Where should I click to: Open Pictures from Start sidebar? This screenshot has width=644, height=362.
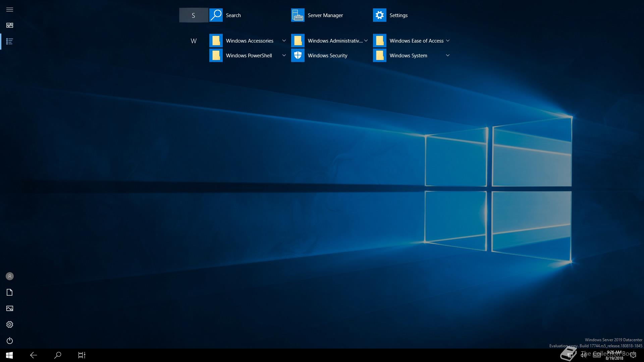[x=10, y=308]
